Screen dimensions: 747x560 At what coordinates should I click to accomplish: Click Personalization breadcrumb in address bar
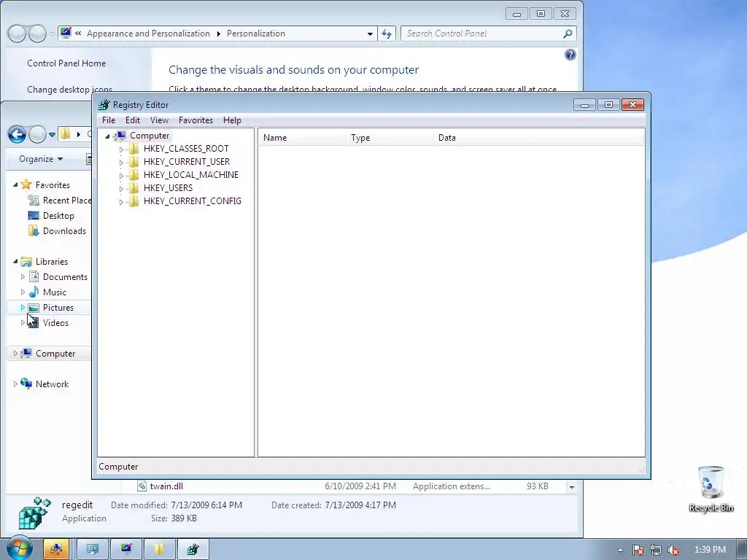pos(256,34)
